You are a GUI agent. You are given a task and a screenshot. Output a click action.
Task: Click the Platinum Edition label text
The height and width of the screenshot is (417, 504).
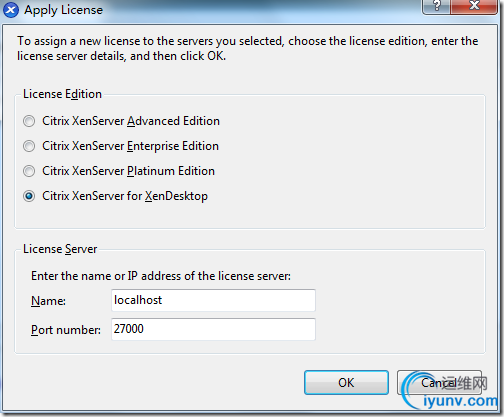(128, 171)
